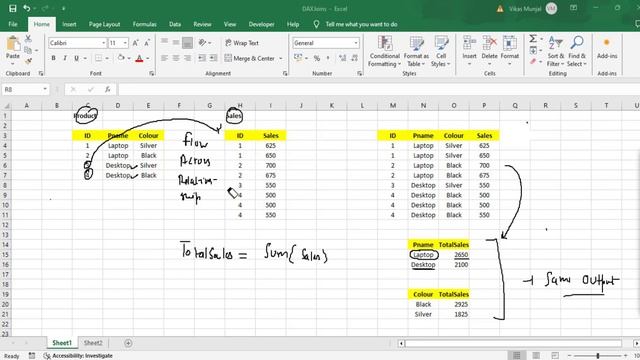Click the zoom slider handle
This screenshot has width=640, height=360.
(598, 356)
